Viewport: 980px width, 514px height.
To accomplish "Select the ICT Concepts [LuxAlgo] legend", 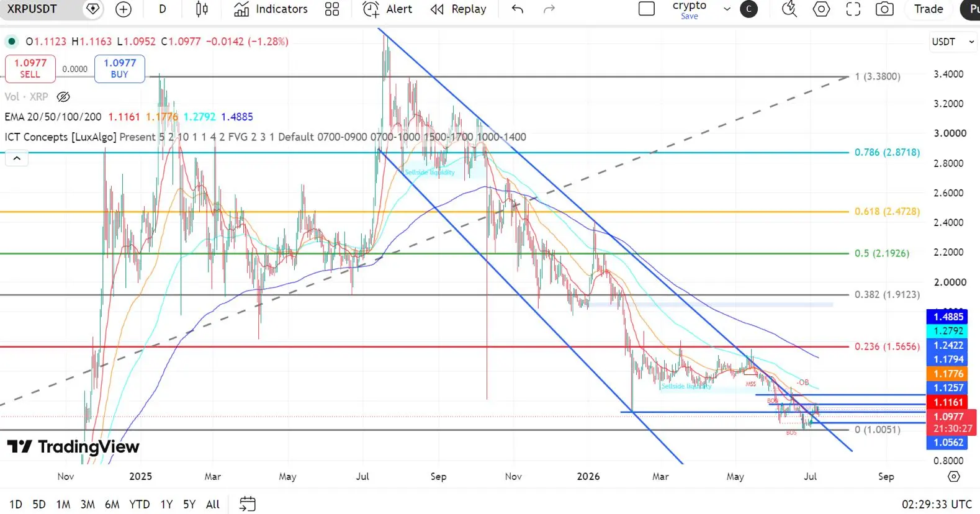I will coord(60,137).
